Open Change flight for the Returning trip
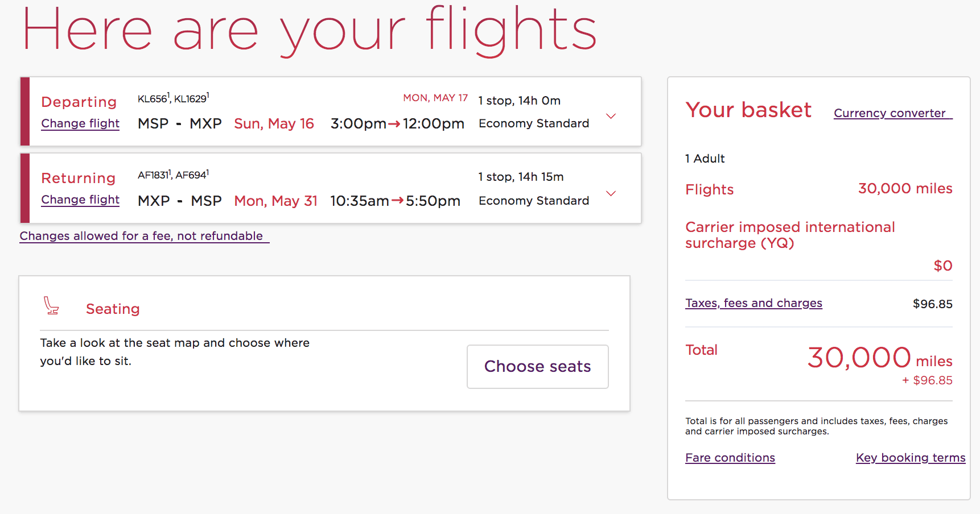 click(x=80, y=200)
